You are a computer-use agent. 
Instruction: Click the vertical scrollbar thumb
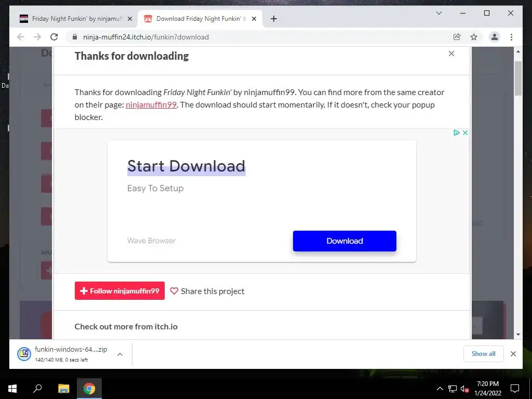(x=518, y=79)
